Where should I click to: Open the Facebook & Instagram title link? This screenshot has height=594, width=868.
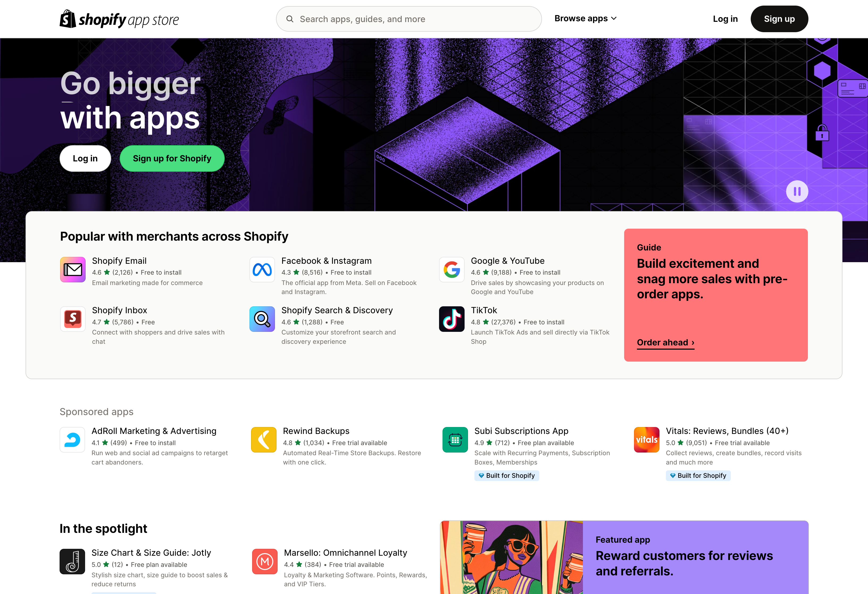(327, 261)
